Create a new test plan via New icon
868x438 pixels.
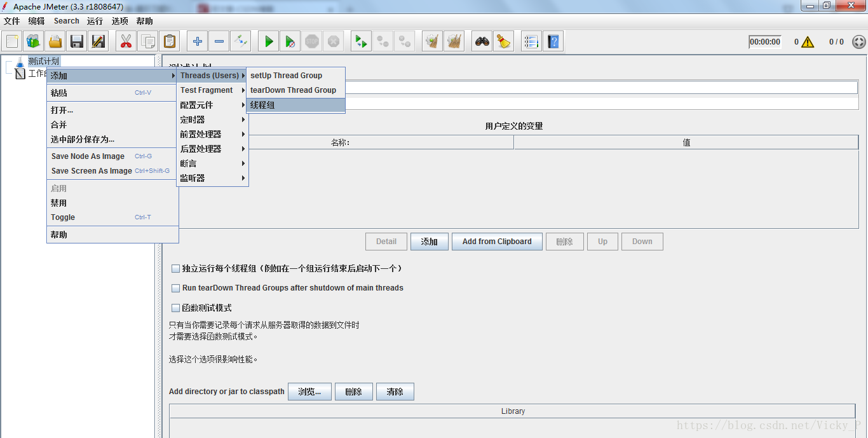click(12, 42)
